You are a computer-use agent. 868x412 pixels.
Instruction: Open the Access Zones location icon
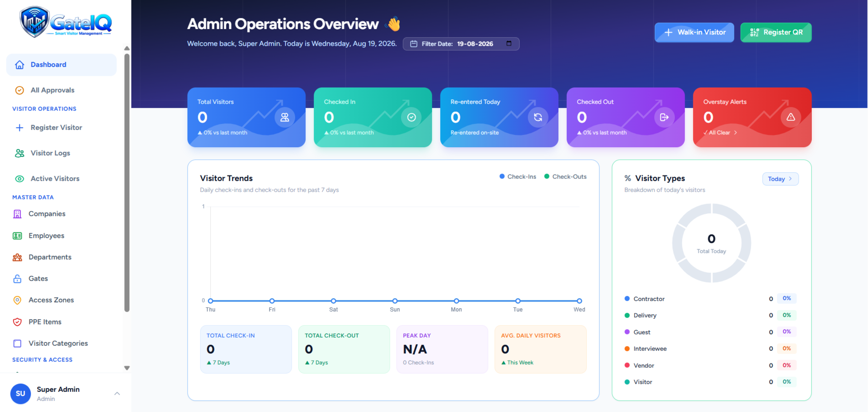17,300
